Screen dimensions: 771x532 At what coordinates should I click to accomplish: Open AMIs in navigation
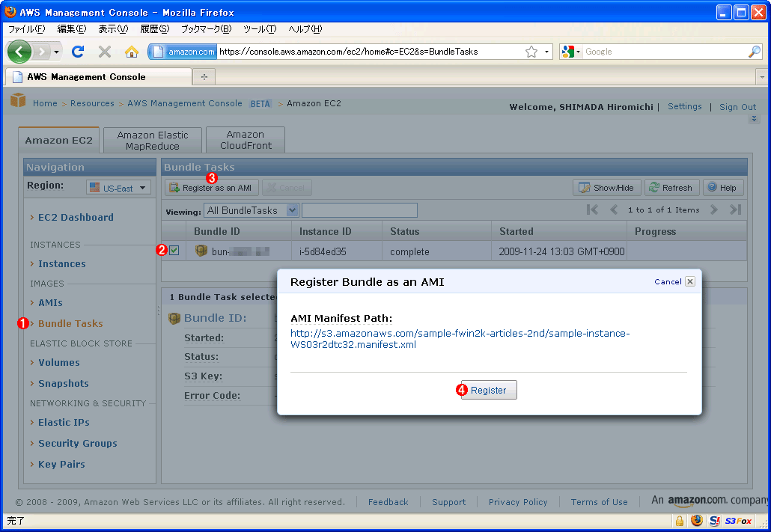coord(50,303)
